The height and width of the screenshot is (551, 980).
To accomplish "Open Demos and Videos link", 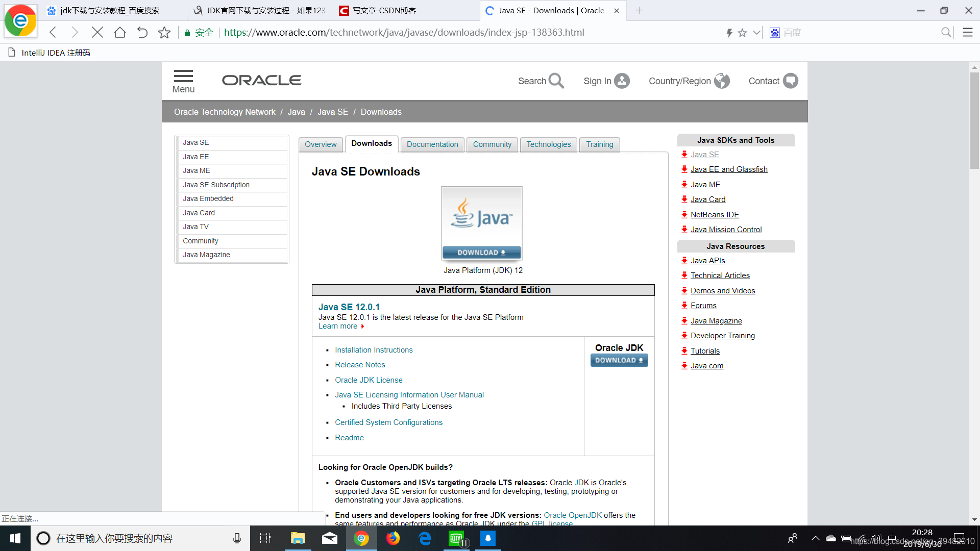I will tap(723, 291).
